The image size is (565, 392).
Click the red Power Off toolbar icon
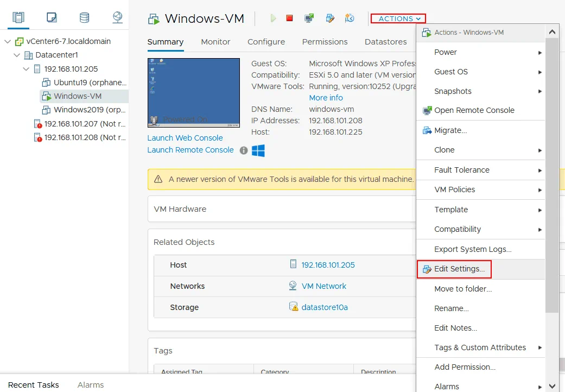pos(289,18)
